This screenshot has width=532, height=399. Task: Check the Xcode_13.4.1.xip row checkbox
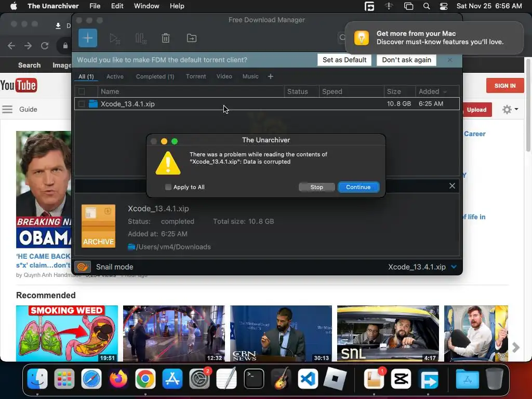tap(82, 104)
